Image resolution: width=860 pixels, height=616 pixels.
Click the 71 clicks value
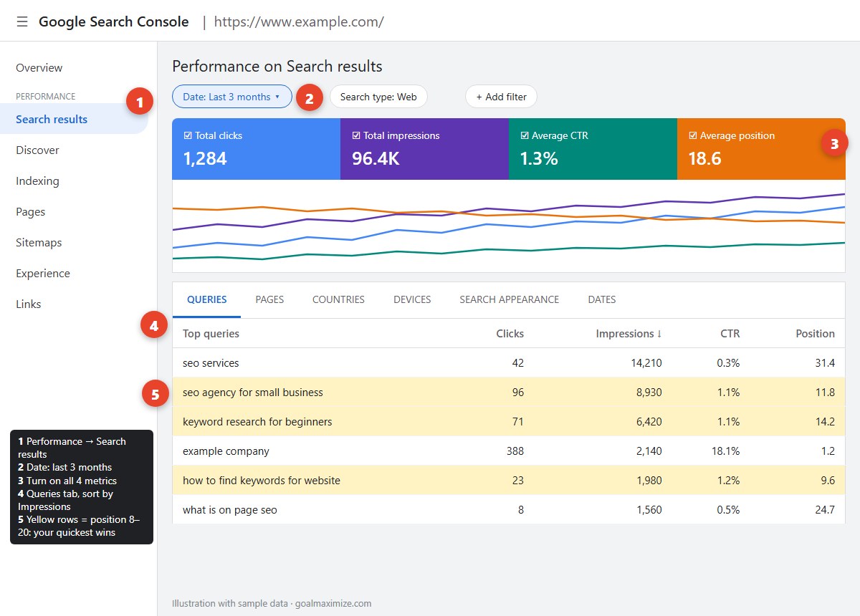(x=518, y=422)
